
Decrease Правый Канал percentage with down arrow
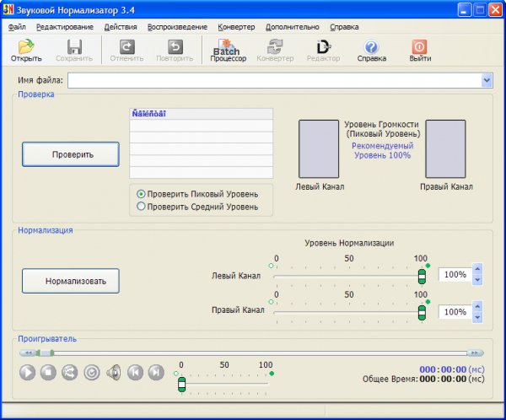pos(477,317)
